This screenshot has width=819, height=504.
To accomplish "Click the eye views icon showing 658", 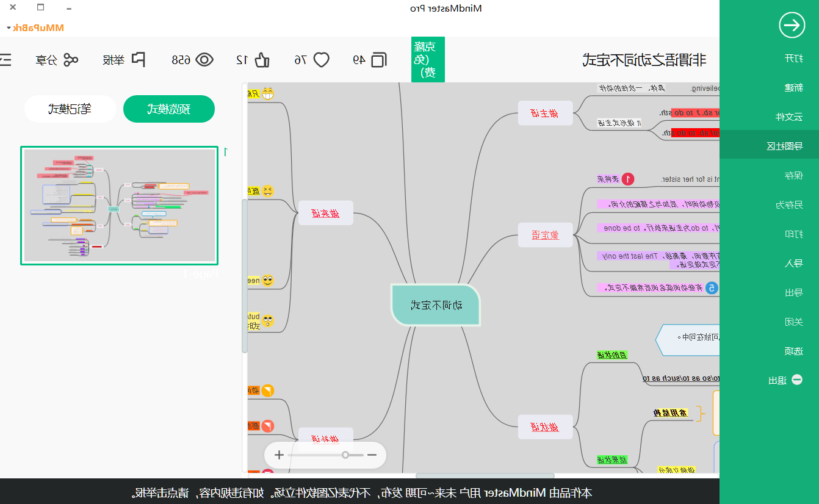I will pos(204,59).
